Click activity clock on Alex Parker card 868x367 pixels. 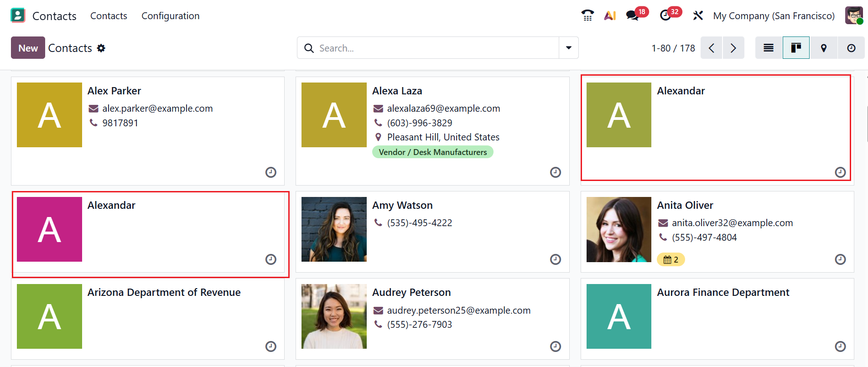click(x=271, y=172)
